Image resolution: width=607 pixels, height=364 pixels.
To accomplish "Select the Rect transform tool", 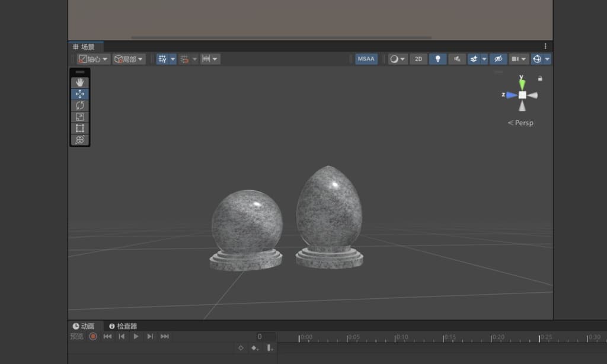I will [80, 128].
